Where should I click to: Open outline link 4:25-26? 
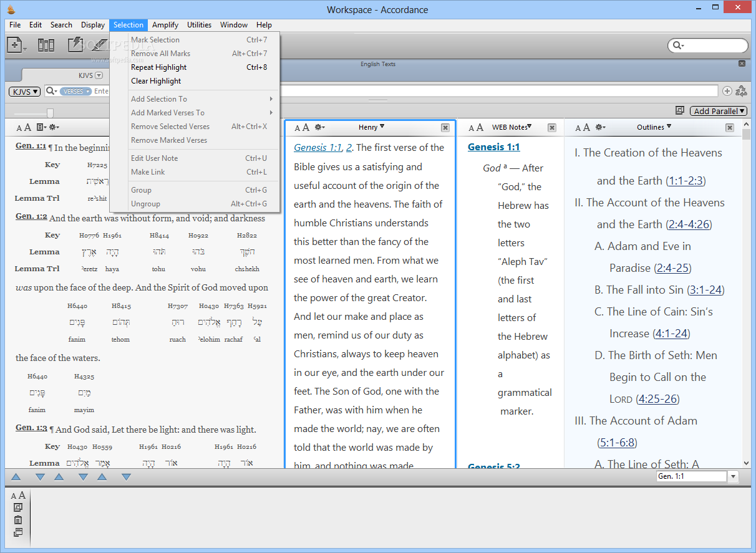coord(657,399)
